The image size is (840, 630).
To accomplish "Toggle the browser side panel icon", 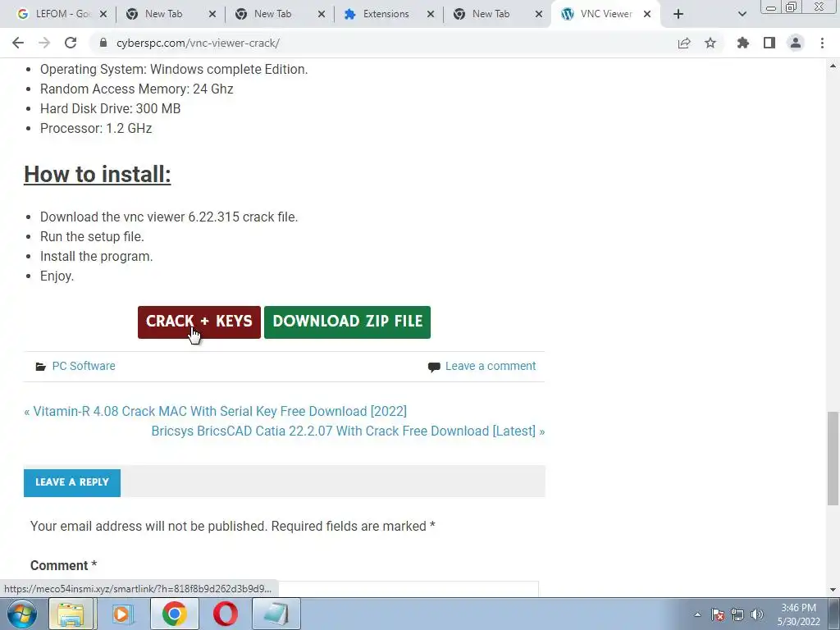I will [769, 43].
